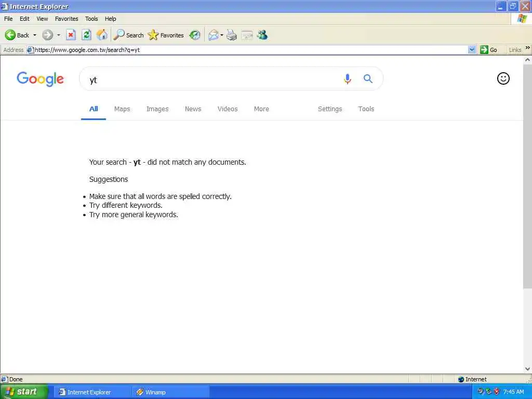Open the Edit menu
532x399 pixels.
(24, 19)
